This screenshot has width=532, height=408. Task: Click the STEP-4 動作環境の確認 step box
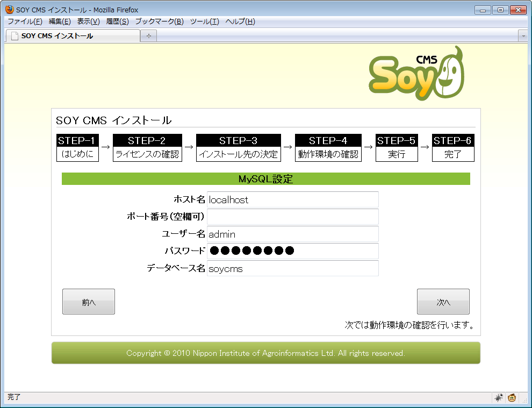pos(328,148)
